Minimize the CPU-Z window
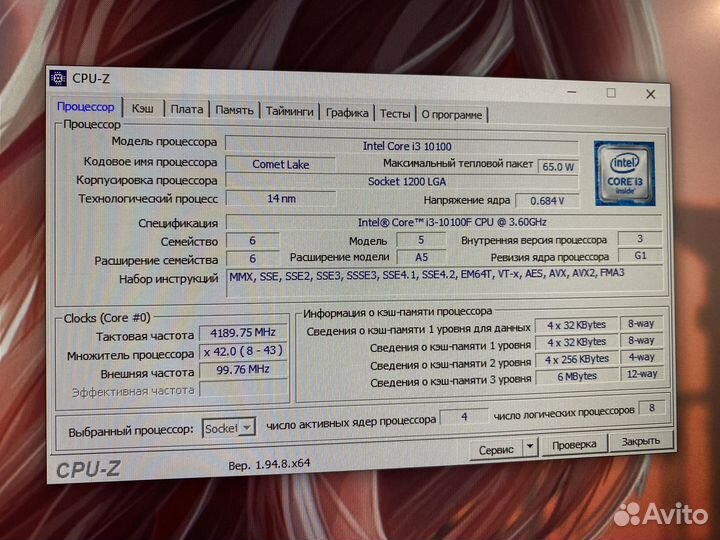The width and height of the screenshot is (720, 540). (572, 92)
